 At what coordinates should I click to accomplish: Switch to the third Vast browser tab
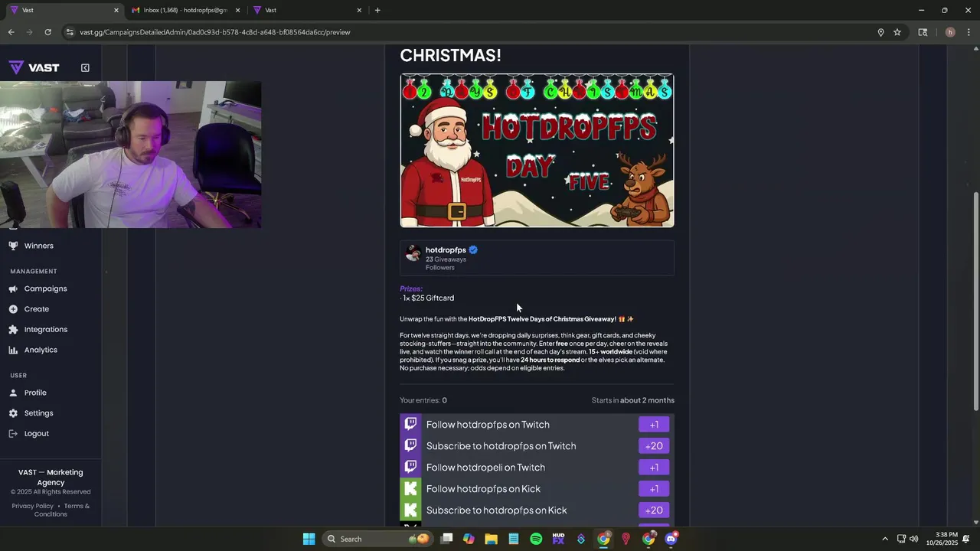coord(308,11)
